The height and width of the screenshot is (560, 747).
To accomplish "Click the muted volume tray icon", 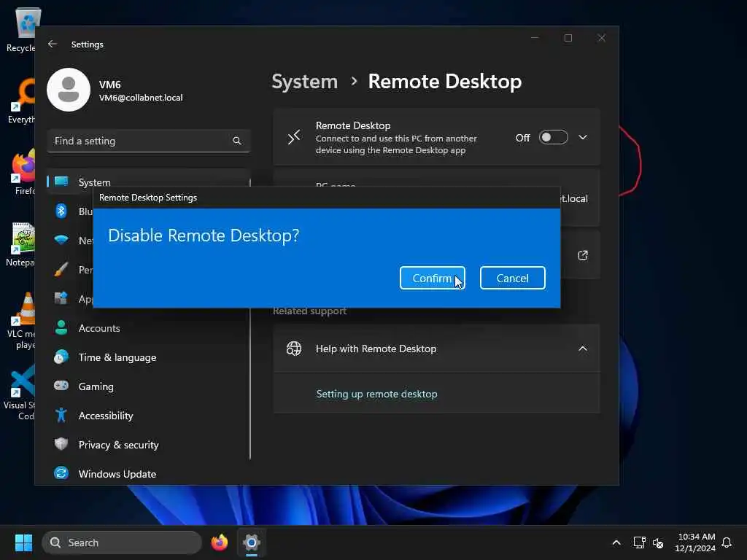I will pos(658,542).
